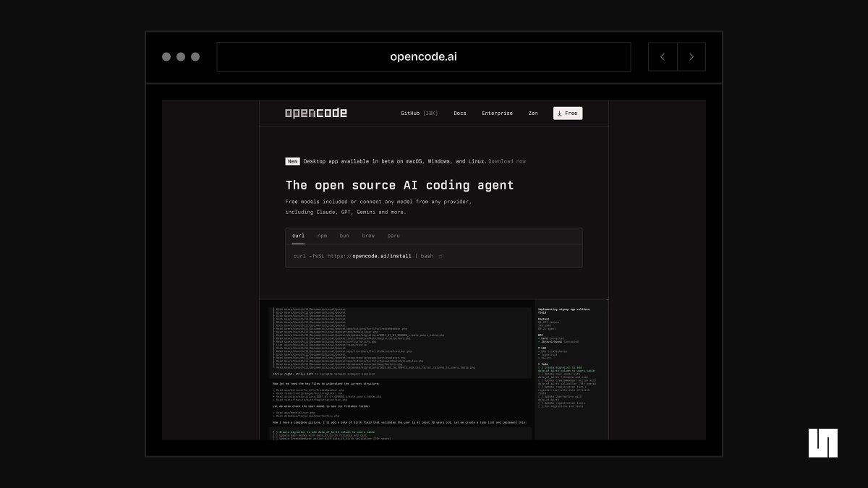Click the browser forward arrow button

(x=692, y=57)
